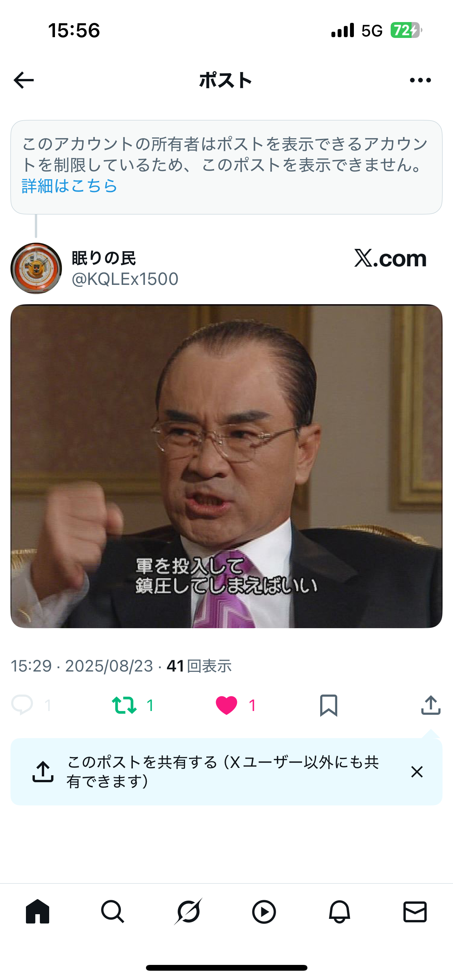Open the posted image of the man

226,466
